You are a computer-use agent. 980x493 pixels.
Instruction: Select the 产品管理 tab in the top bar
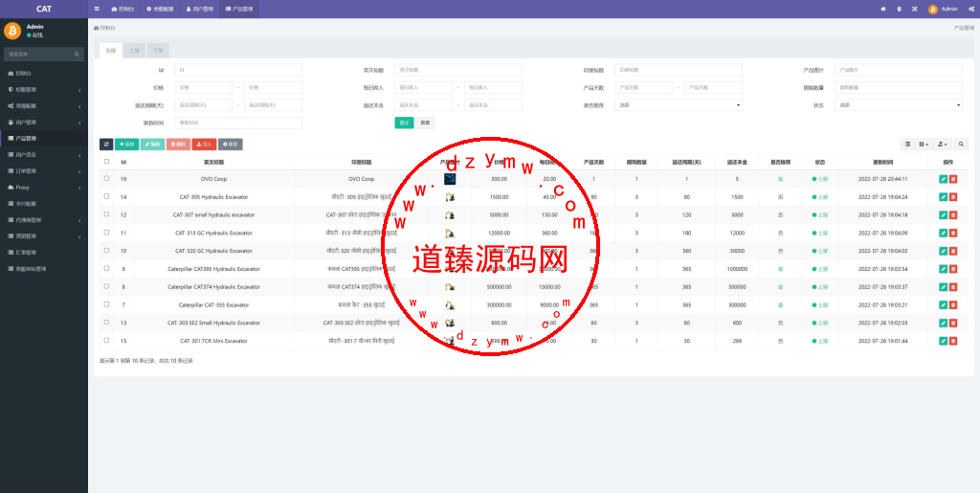(238, 9)
